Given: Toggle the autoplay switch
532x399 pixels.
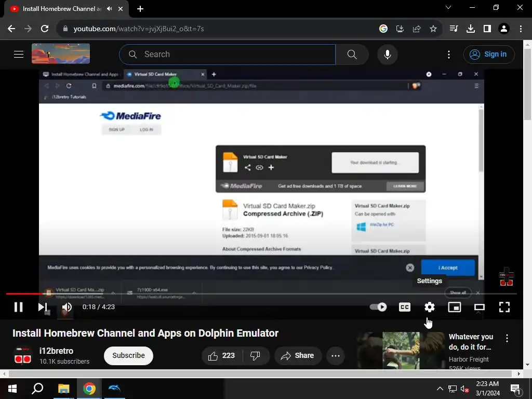Looking at the screenshot, I should coord(378,307).
